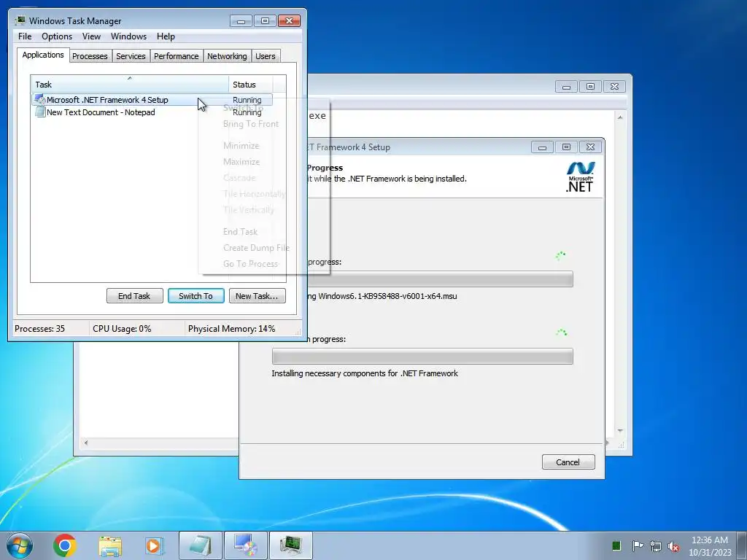Close the Windows Task Manager window
This screenshot has width=747, height=560.
[289, 21]
